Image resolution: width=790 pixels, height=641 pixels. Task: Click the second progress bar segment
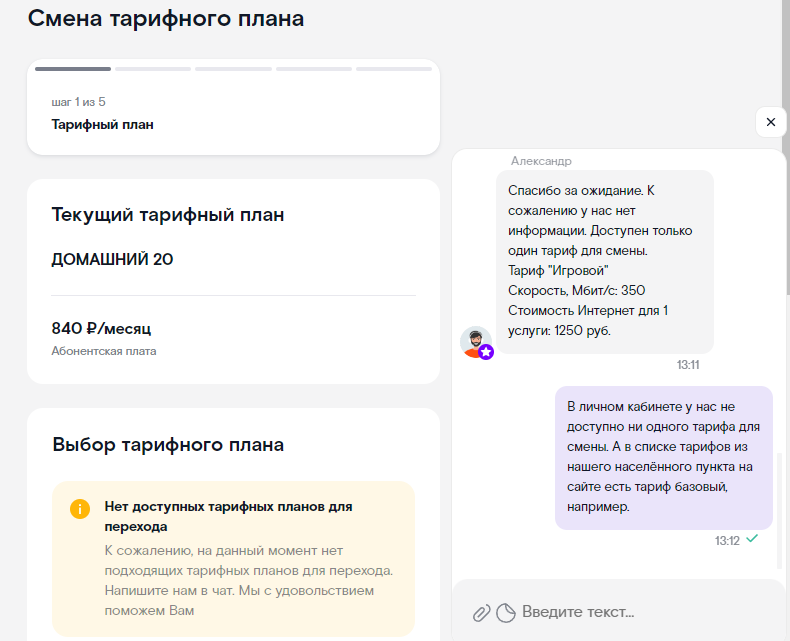[153, 69]
